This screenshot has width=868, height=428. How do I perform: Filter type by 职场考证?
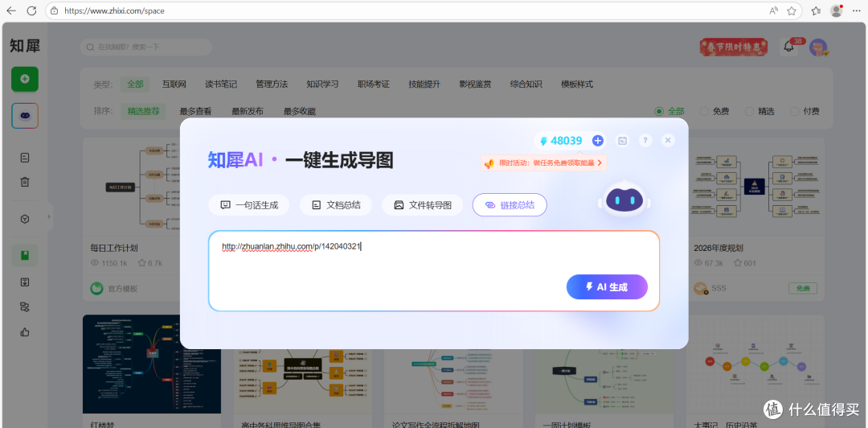point(374,84)
